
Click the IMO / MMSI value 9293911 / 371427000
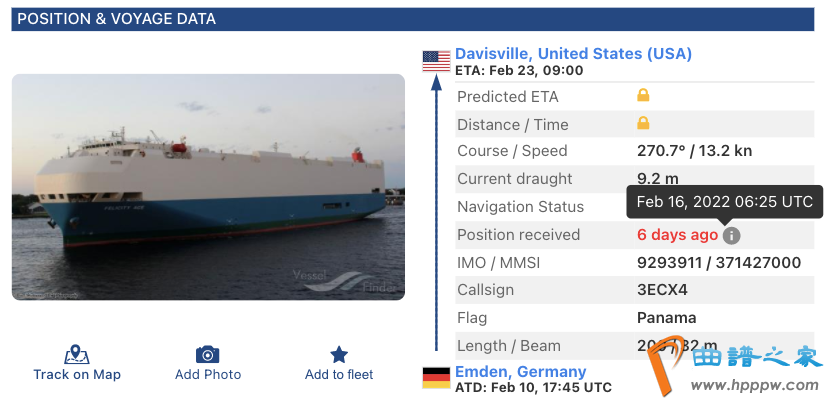coord(718,263)
